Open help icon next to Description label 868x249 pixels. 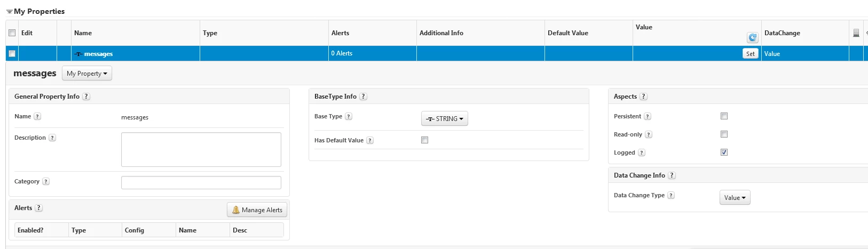pyautogui.click(x=52, y=138)
